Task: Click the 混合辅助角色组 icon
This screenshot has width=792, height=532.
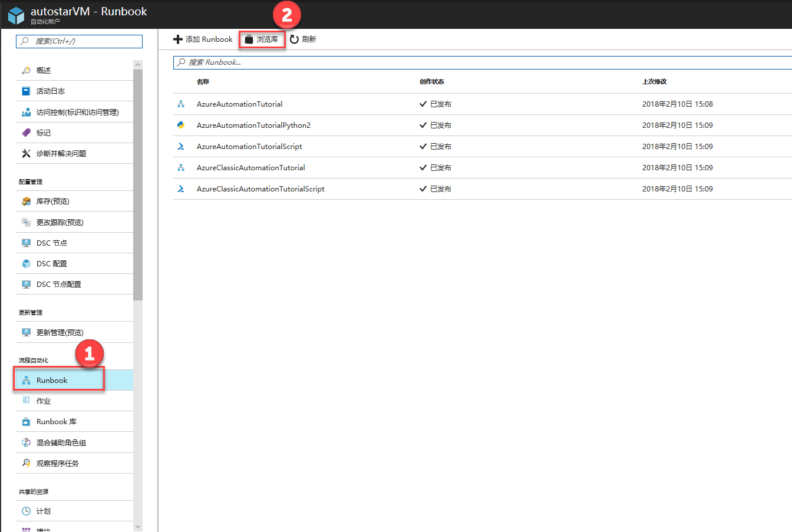Action: [x=26, y=442]
